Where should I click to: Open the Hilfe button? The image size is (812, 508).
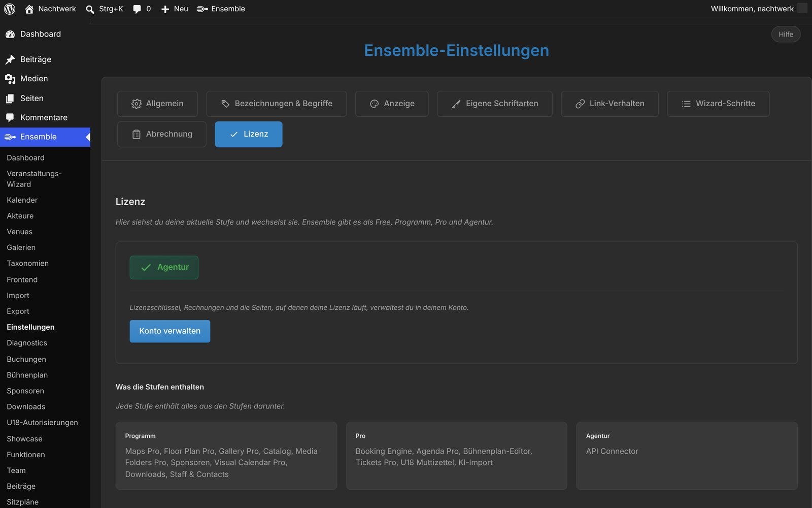786,34
